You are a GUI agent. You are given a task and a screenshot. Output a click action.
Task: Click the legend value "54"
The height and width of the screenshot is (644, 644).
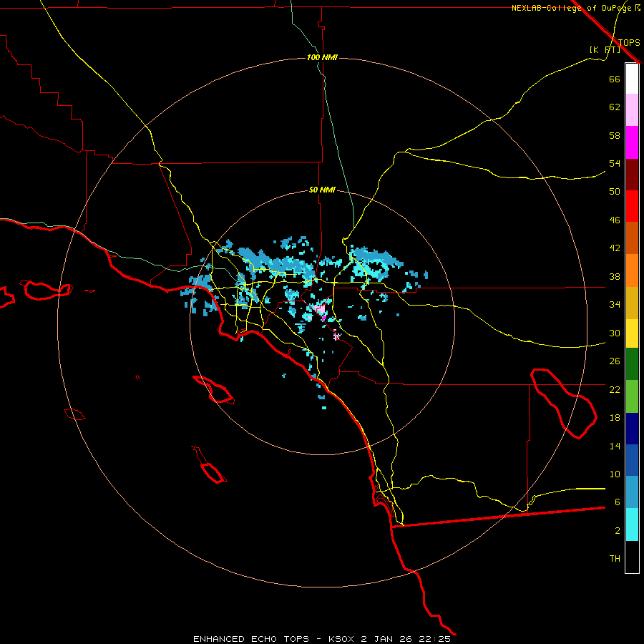pos(615,163)
